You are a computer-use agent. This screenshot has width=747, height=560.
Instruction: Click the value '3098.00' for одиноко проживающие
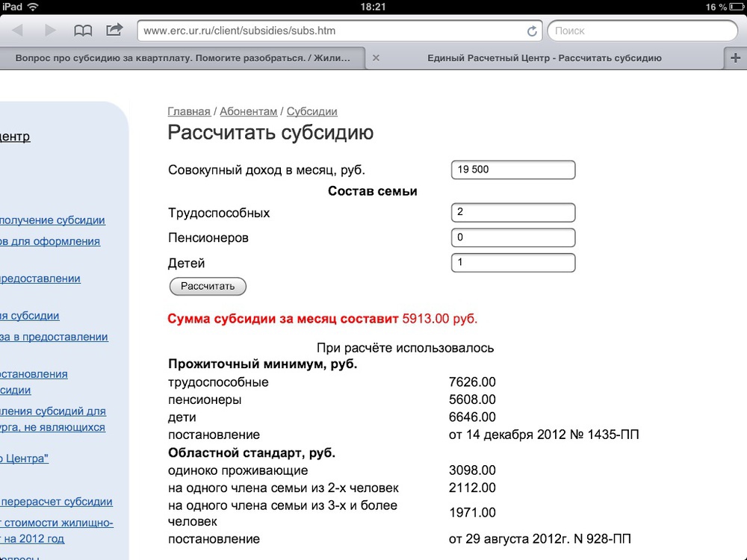coord(472,470)
